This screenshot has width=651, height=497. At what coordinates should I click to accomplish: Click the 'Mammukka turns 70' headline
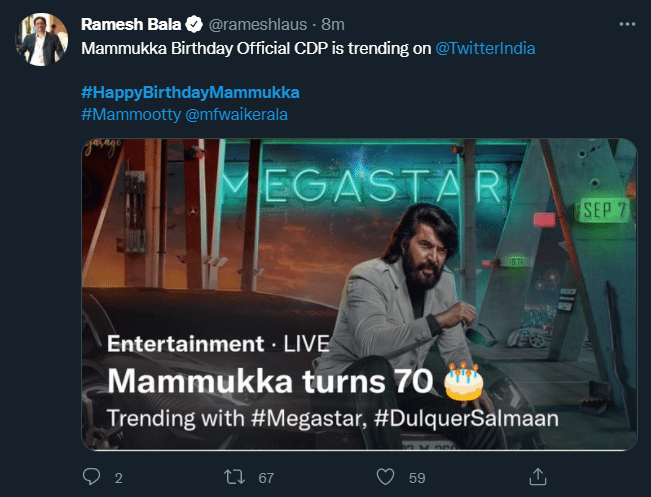(270, 381)
